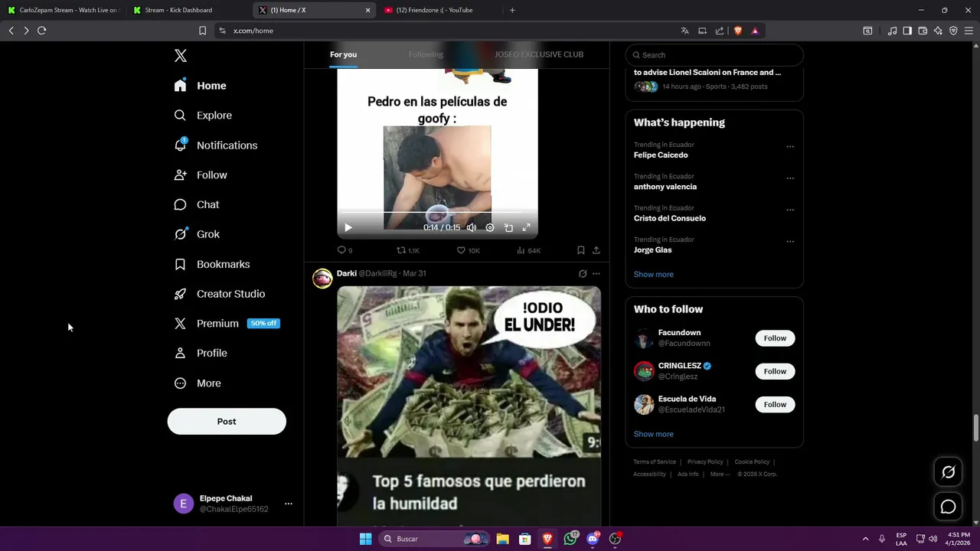Image resolution: width=980 pixels, height=551 pixels.
Task: Play the Pedro video
Action: click(x=348, y=227)
